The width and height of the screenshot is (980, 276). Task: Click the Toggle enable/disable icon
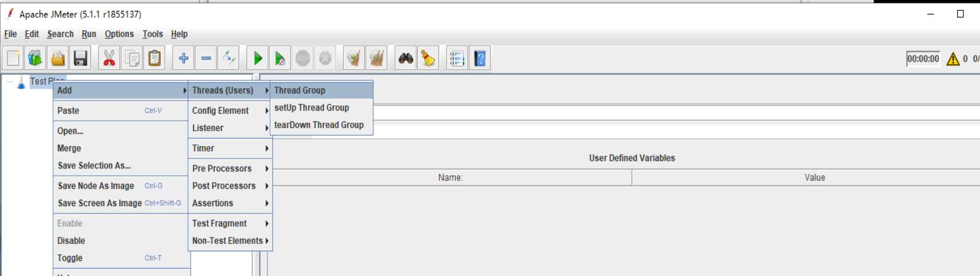pos(228,58)
